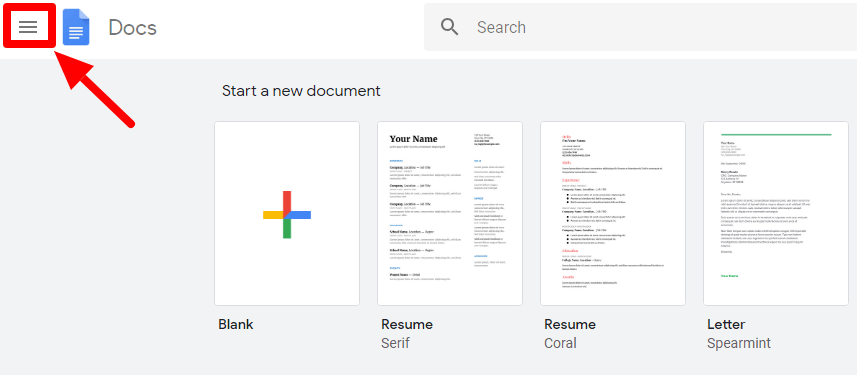Open the Resume Coral template thumbnail
The image size is (857, 384).
[613, 214]
